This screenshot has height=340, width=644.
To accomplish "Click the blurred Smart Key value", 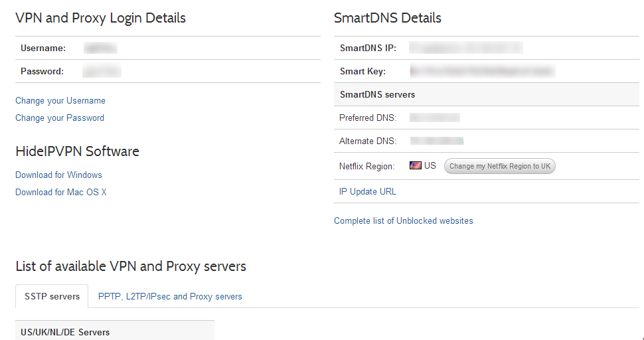I will tap(483, 71).
